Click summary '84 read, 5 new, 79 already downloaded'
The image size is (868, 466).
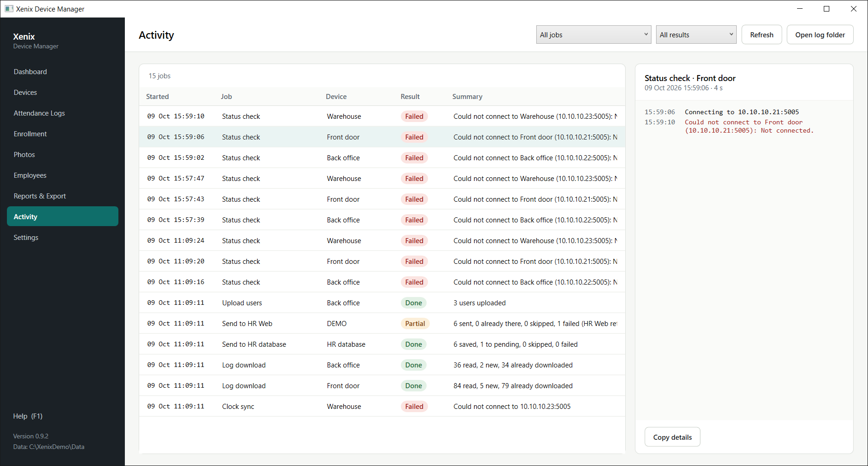513,386
